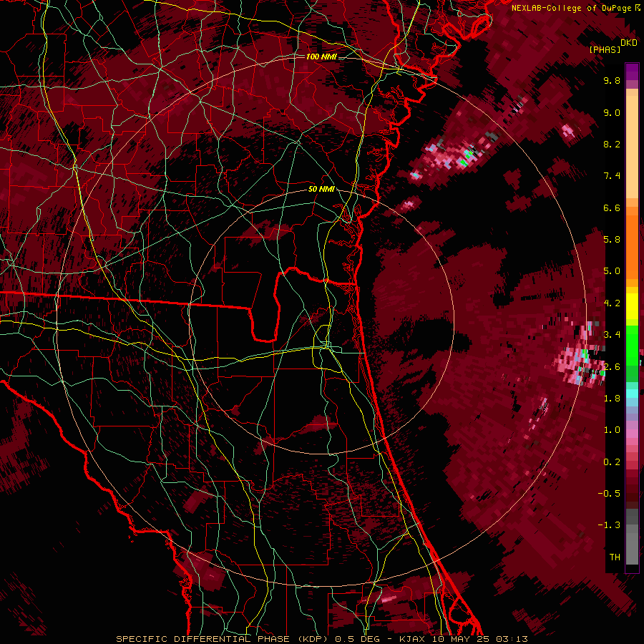Click the 7.4 value on color scale
The height and width of the screenshot is (644, 644).
tap(612, 176)
